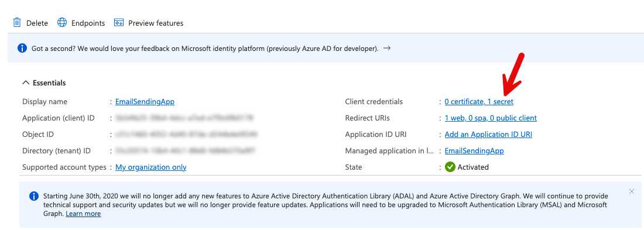The image size is (644, 230).
Task: Dismiss the ADAL deprecation notice
Action: coord(632,191)
